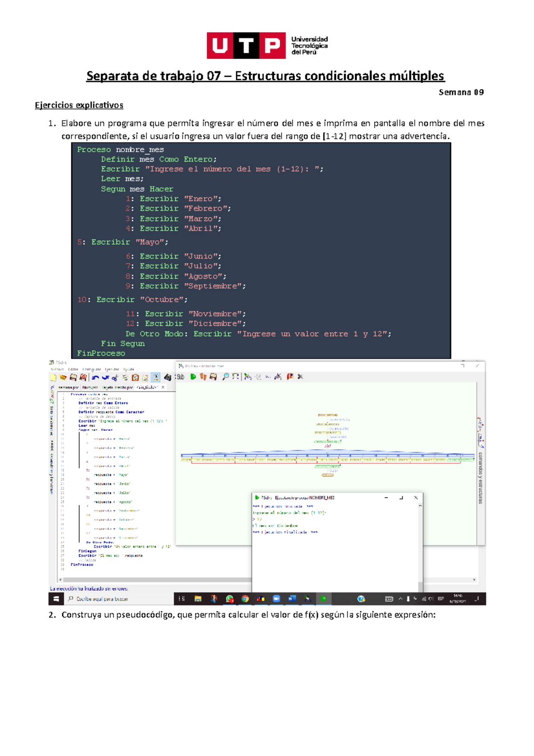534x756 pixels.
Task: Open the Ejecutar menu
Action: [112, 369]
